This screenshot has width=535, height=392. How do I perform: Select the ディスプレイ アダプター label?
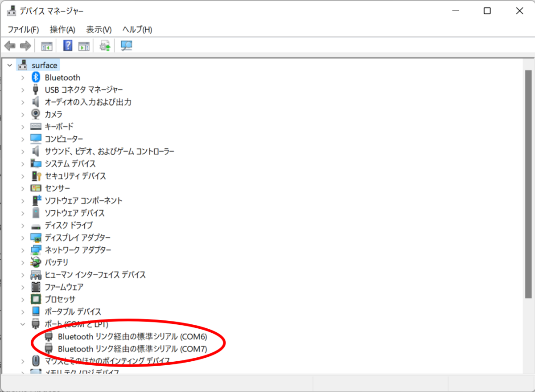[78, 237]
